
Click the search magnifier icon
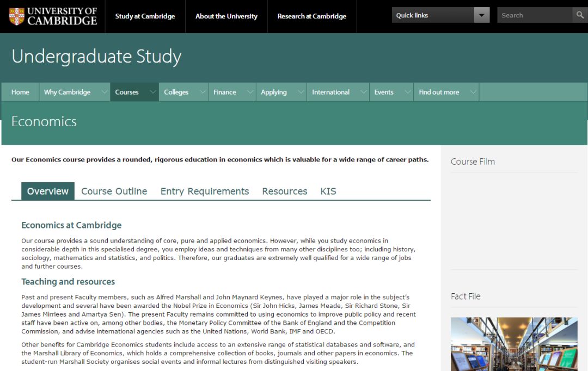[580, 15]
